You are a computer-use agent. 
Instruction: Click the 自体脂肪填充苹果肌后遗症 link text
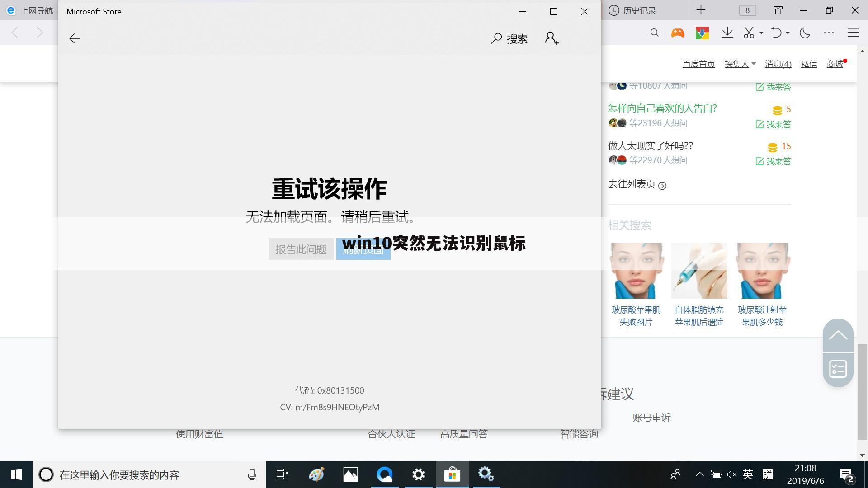point(699,316)
